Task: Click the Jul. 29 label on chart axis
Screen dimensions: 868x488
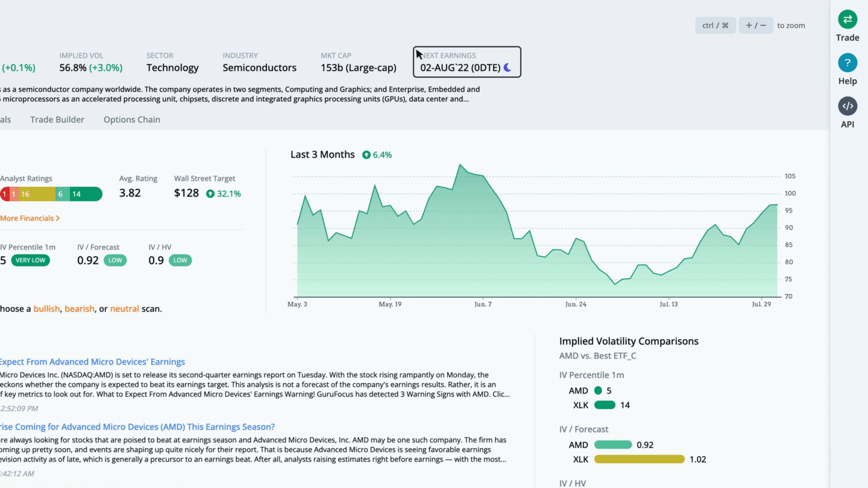Action: click(761, 304)
